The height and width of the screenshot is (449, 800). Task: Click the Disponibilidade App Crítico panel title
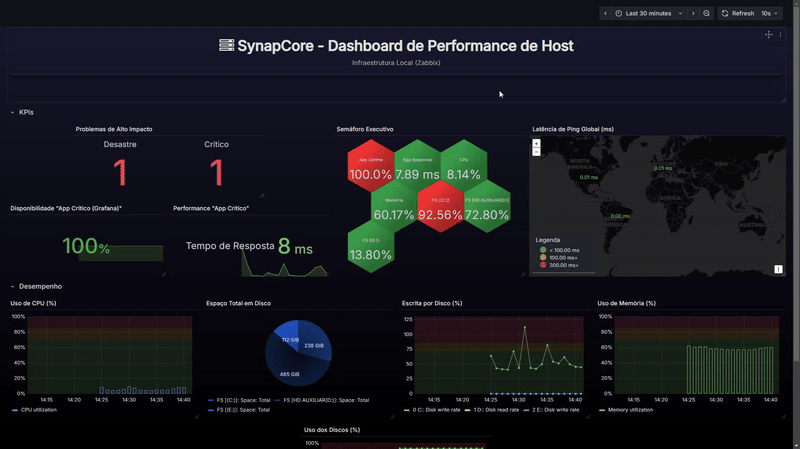(x=66, y=208)
